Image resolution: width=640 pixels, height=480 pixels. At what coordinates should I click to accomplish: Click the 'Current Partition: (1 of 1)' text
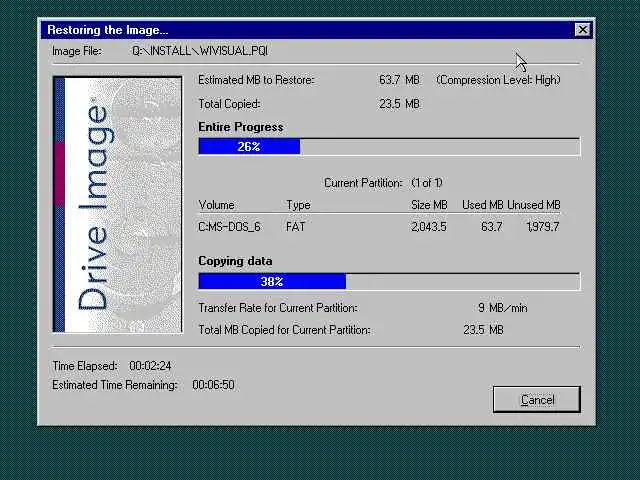point(383,183)
